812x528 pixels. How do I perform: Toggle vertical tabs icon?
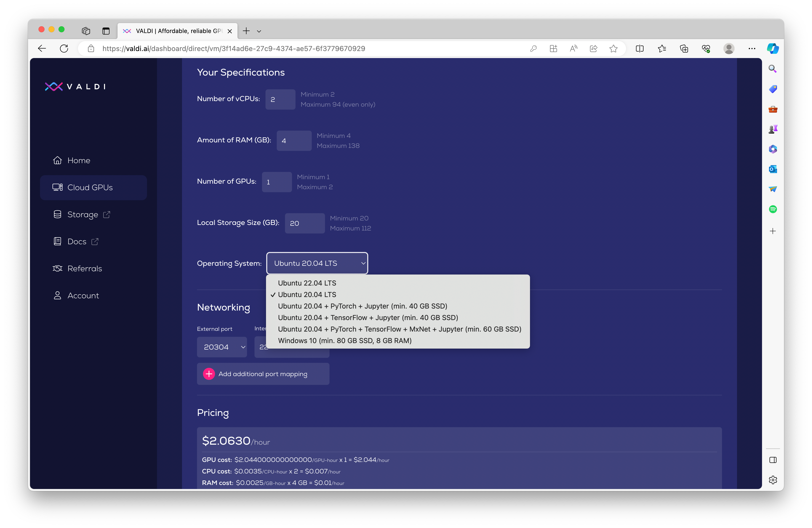pos(106,31)
